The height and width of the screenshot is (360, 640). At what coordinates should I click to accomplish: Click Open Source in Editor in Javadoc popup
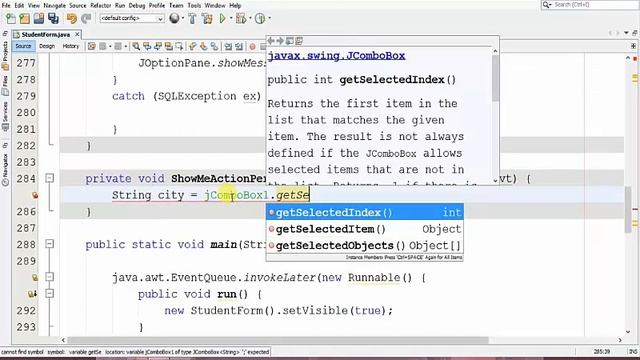299,41
